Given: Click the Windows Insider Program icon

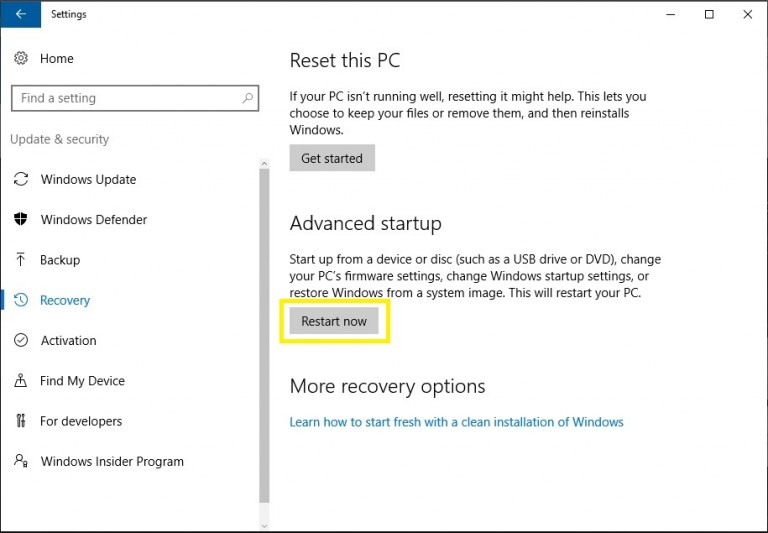Looking at the screenshot, I should pos(21,461).
